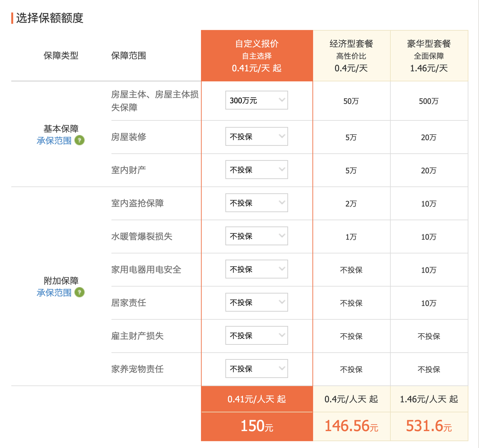Select the 自定义报价 plan header
Viewport: 479px width, 448px height.
tap(257, 56)
